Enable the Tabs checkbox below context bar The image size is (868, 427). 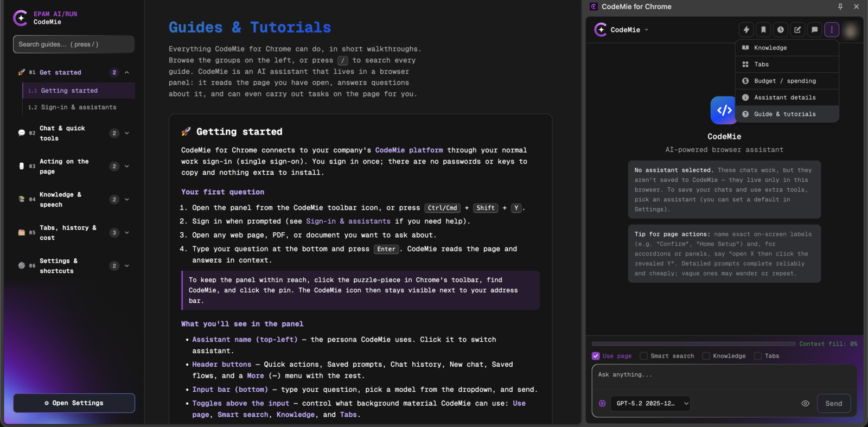pyautogui.click(x=758, y=356)
